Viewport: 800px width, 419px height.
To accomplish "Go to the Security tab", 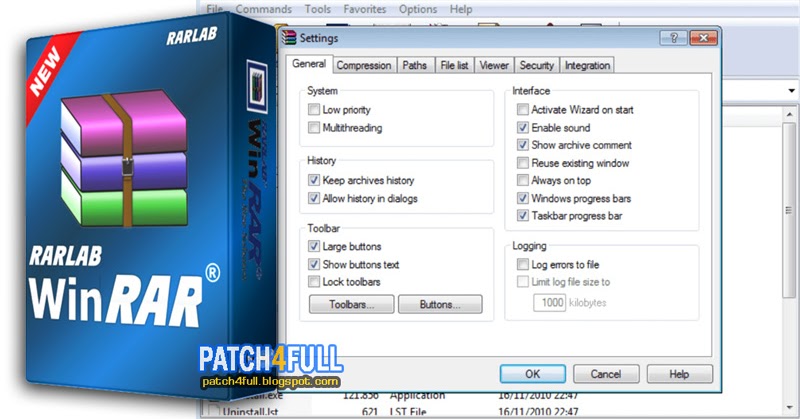I will [x=537, y=65].
